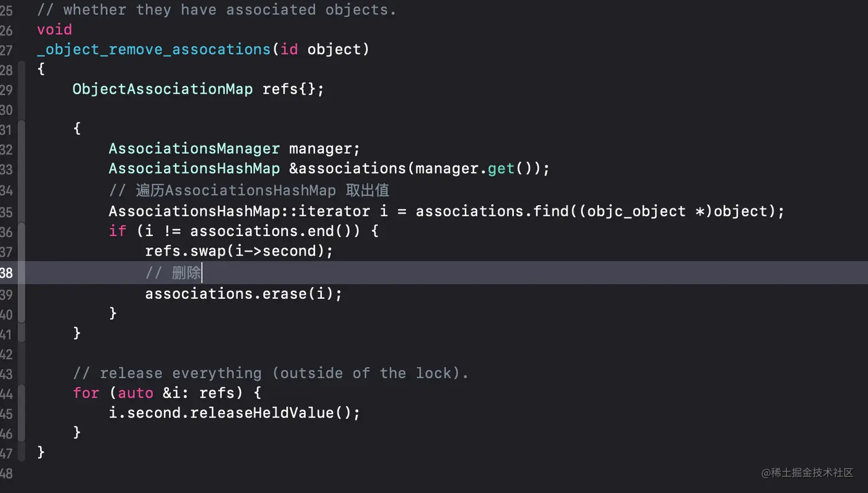Click the get method call on line 33
Viewport: 868px width, 493px height.
coord(501,168)
